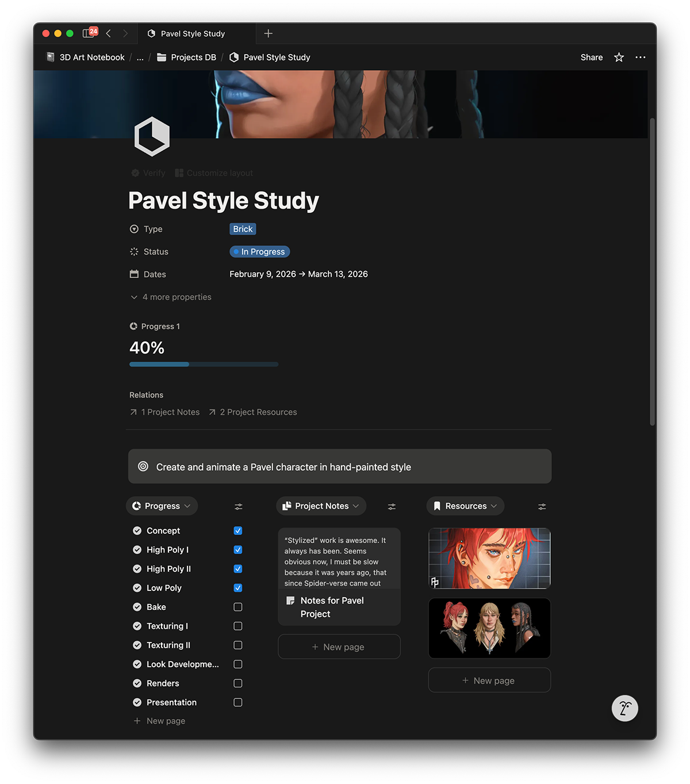This screenshot has height=784, width=690.
Task: Open Progress view settings sliders icon
Action: [x=239, y=506]
